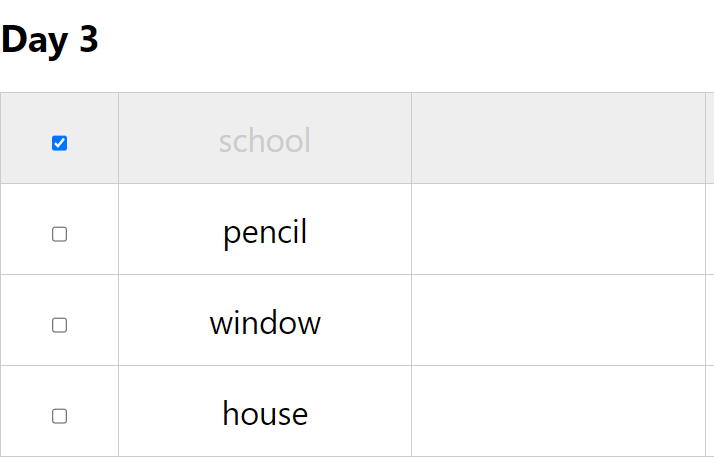Click the cut-off last column in school row
Viewport: 714px width, 462px height.
(x=710, y=138)
